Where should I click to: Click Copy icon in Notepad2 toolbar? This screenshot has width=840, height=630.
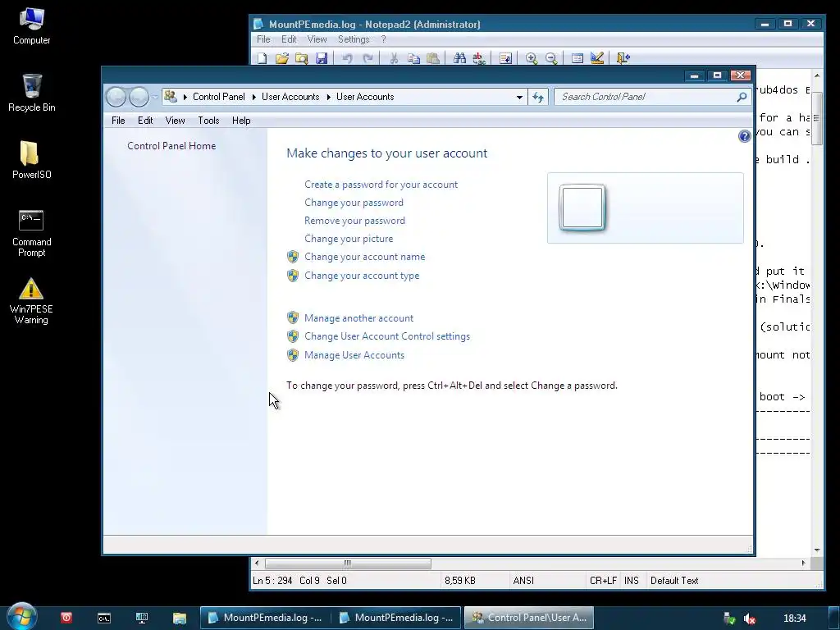[x=413, y=58]
